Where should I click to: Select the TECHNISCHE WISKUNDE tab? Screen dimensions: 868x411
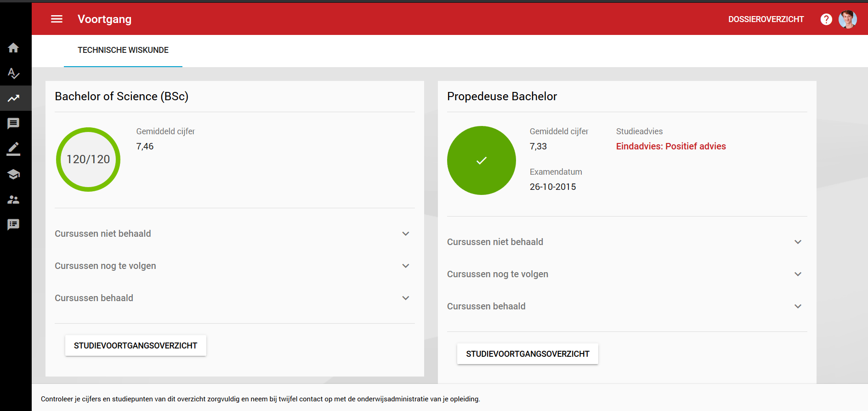(123, 50)
